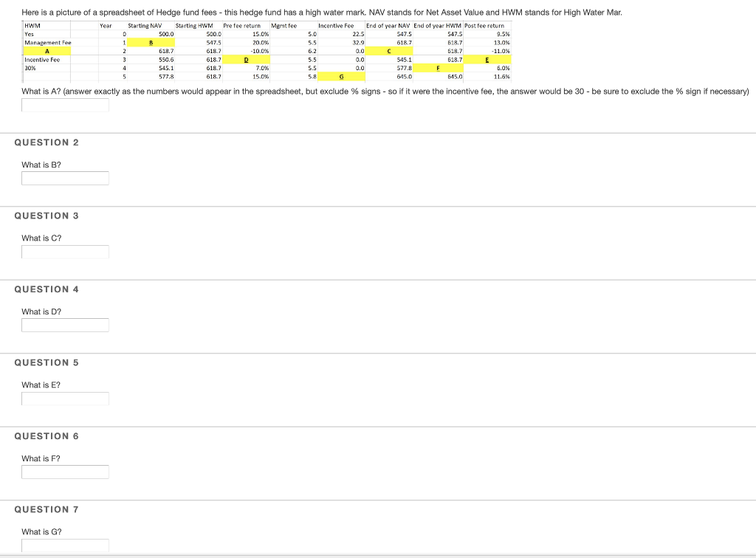The height and width of the screenshot is (558, 756).
Task: Click the input field under "What is D?"
Action: click(65, 325)
